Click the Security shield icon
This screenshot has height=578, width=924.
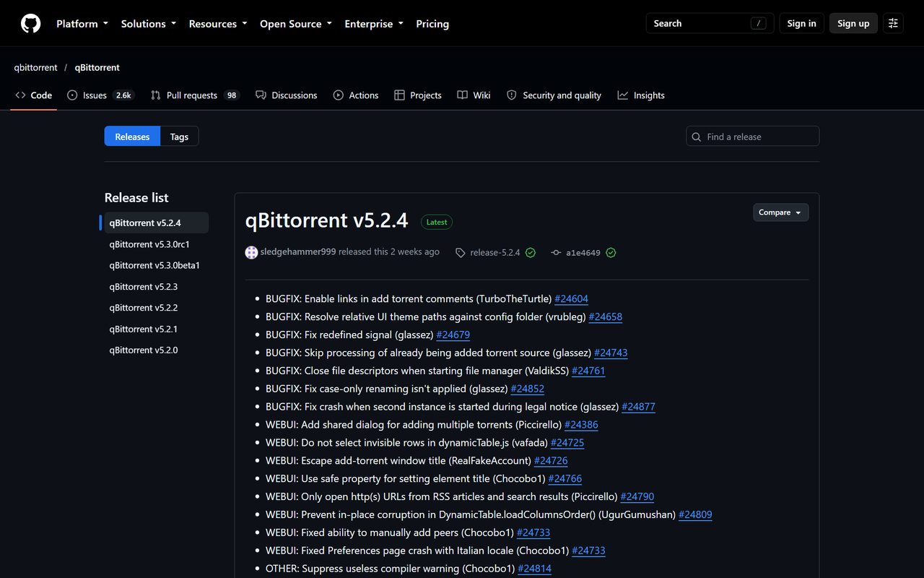click(x=512, y=95)
